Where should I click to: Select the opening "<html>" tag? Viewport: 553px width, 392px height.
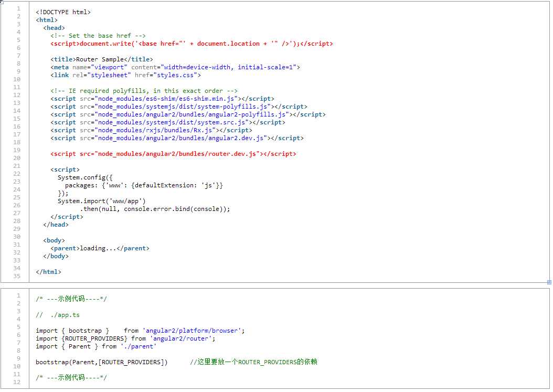[47, 20]
